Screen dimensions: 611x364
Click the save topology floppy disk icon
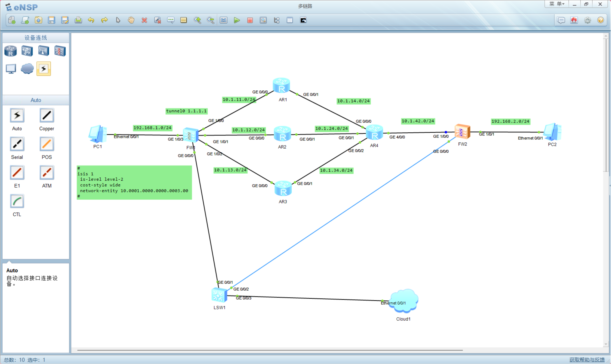click(52, 20)
